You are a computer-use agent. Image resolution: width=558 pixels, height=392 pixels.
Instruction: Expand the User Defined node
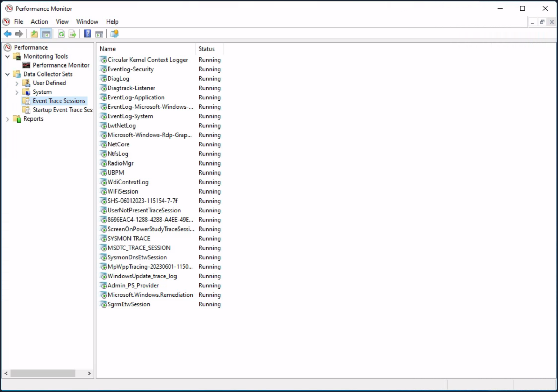click(x=16, y=83)
